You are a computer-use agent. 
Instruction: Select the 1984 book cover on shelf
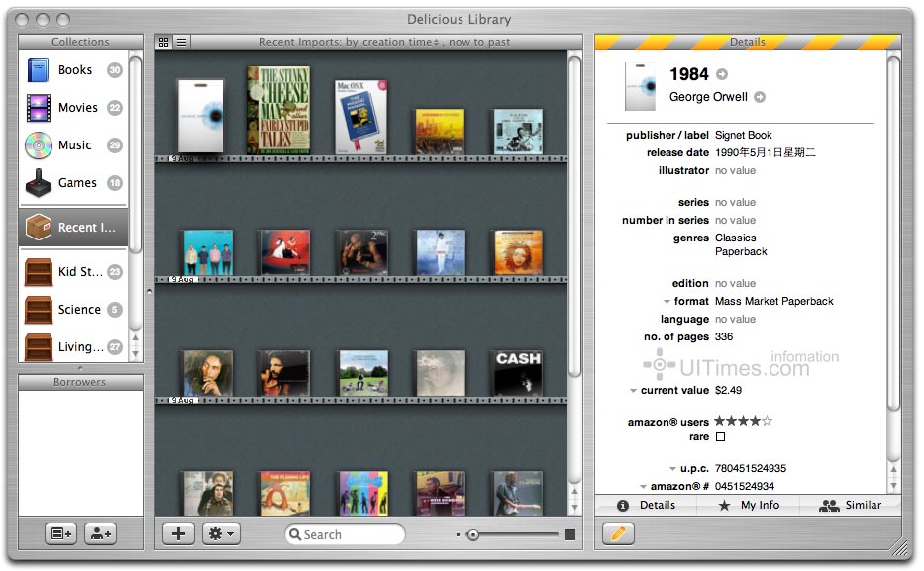[x=201, y=116]
